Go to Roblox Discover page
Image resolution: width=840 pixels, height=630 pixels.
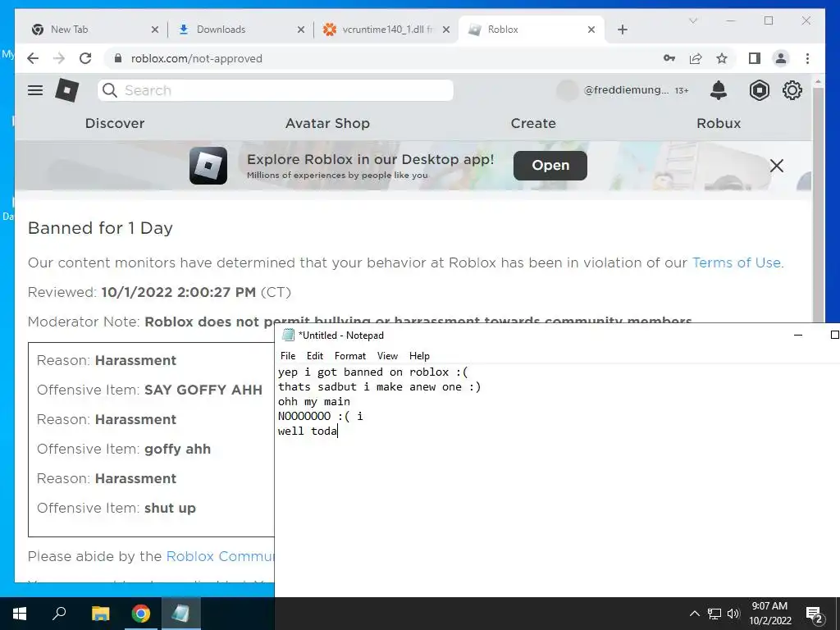point(115,123)
